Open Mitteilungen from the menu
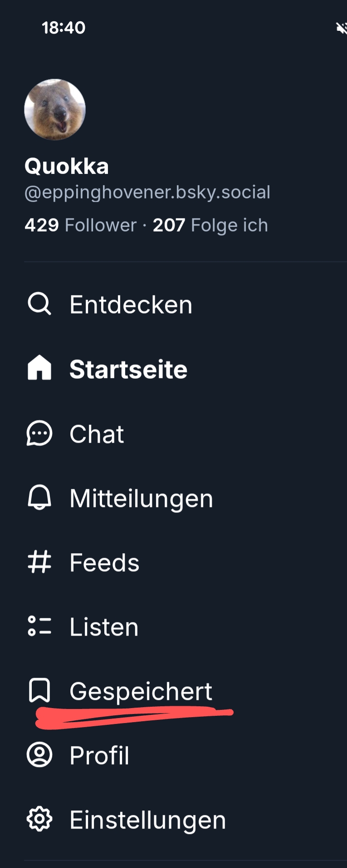The width and height of the screenshot is (347, 868). point(141,498)
